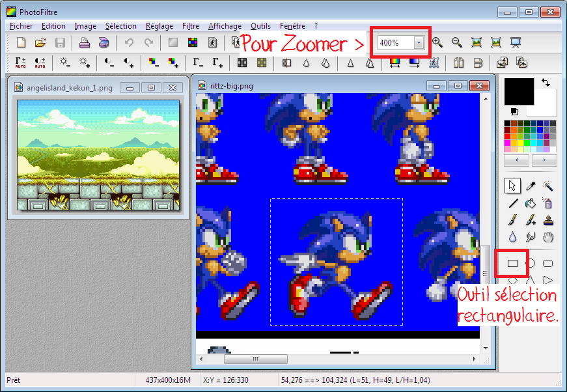567x392 pixels.
Task: Activate the Clone Stamp tool
Action: point(548,220)
